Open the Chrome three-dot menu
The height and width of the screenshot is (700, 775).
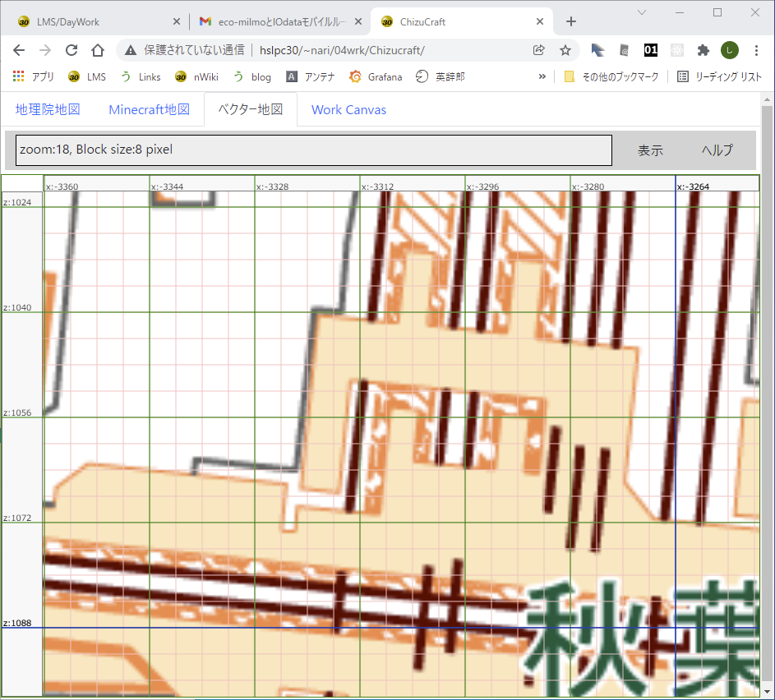coord(755,50)
